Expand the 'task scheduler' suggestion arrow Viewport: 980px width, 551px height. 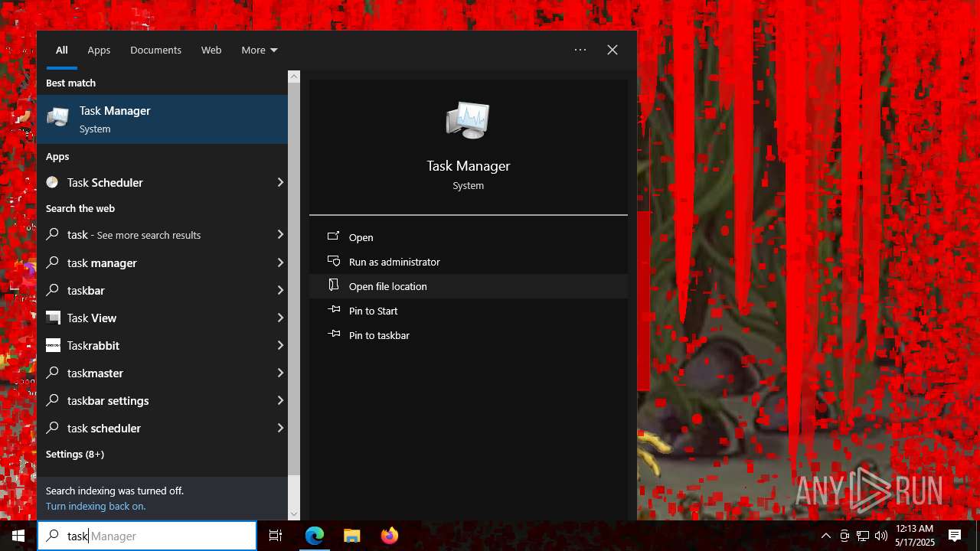tap(280, 428)
